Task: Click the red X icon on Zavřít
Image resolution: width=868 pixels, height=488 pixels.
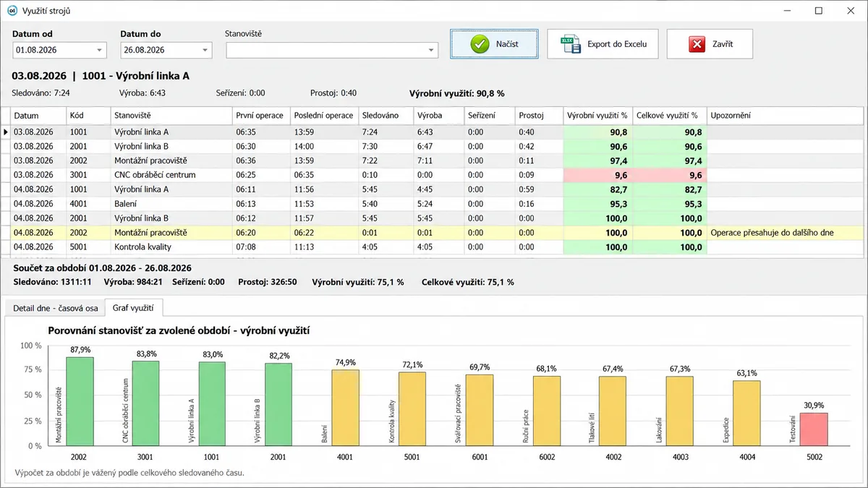Action: coord(697,44)
